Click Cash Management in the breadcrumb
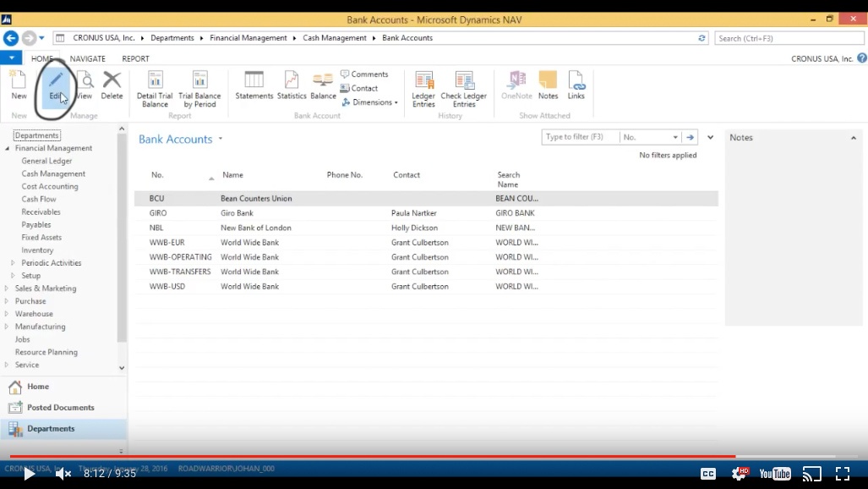868x489 pixels. tap(335, 38)
